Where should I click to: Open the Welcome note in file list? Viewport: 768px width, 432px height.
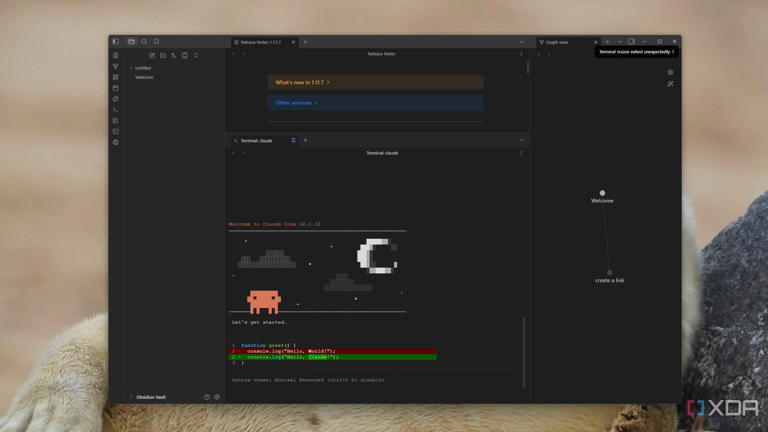click(x=144, y=77)
